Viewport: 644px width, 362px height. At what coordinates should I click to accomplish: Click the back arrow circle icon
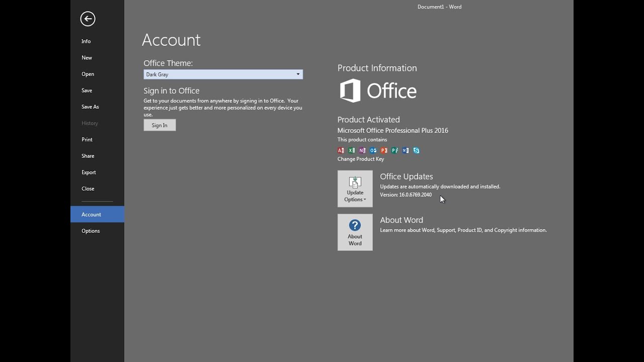(x=88, y=19)
